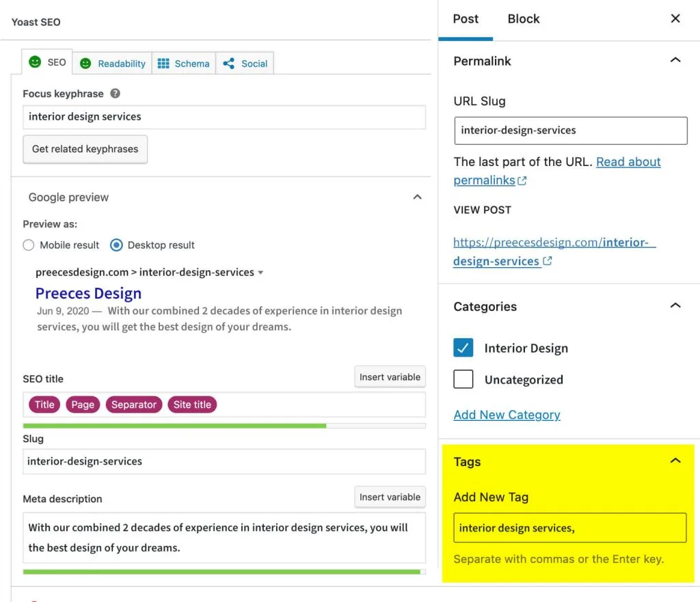Viewport: 700px width, 602px height.
Task: Open the preecesdesign.com view post link
Action: [554, 251]
